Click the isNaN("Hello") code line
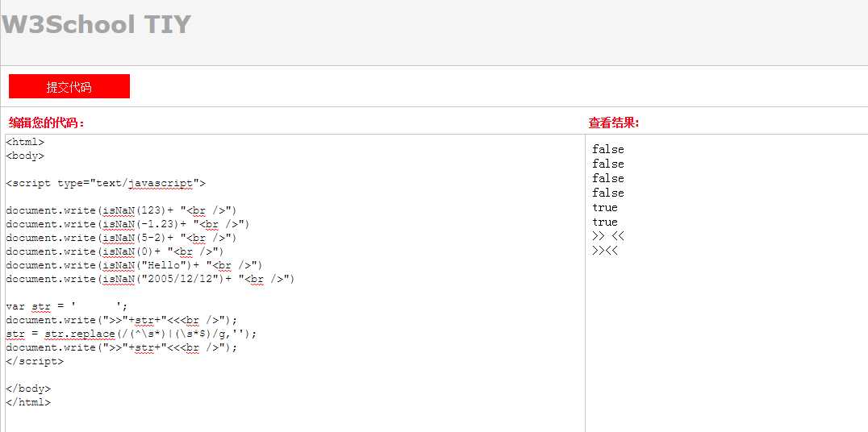Viewport: 868px width, 432px height. tap(135, 265)
